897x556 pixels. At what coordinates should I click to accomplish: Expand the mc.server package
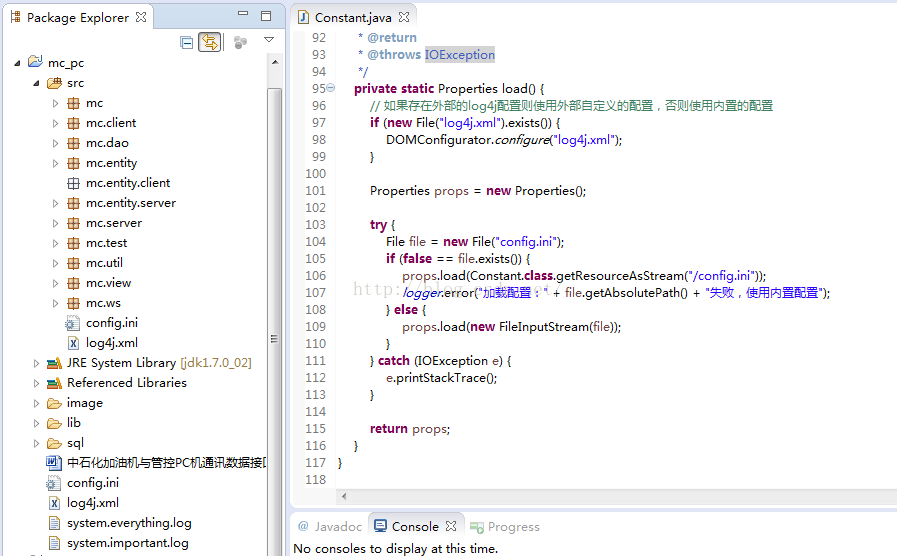(x=55, y=224)
